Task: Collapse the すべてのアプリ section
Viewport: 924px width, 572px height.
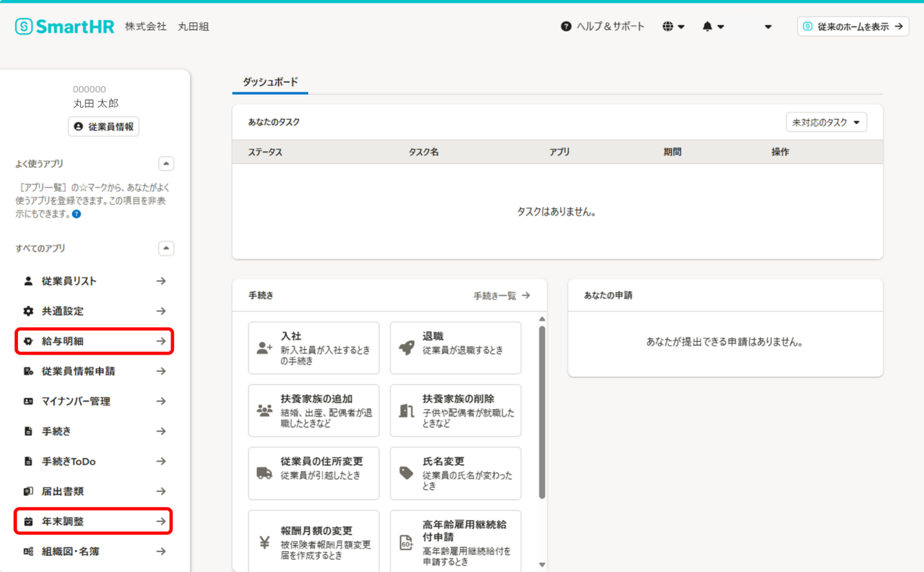Action: (166, 248)
